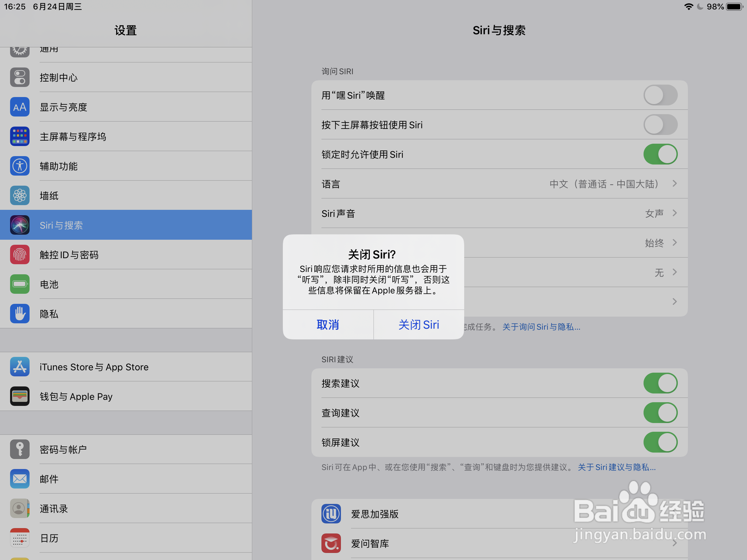Tap the Touch ID fingerprint icon

tap(19, 254)
